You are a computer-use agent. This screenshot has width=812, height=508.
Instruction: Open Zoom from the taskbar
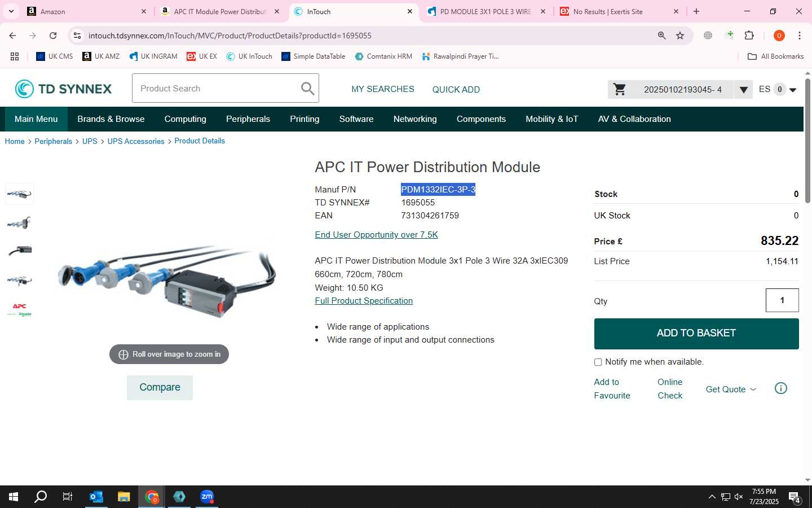coord(207,497)
